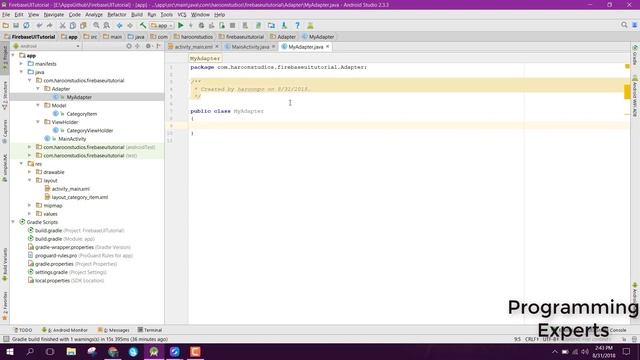Click the Help question mark icon

[x=298, y=25]
